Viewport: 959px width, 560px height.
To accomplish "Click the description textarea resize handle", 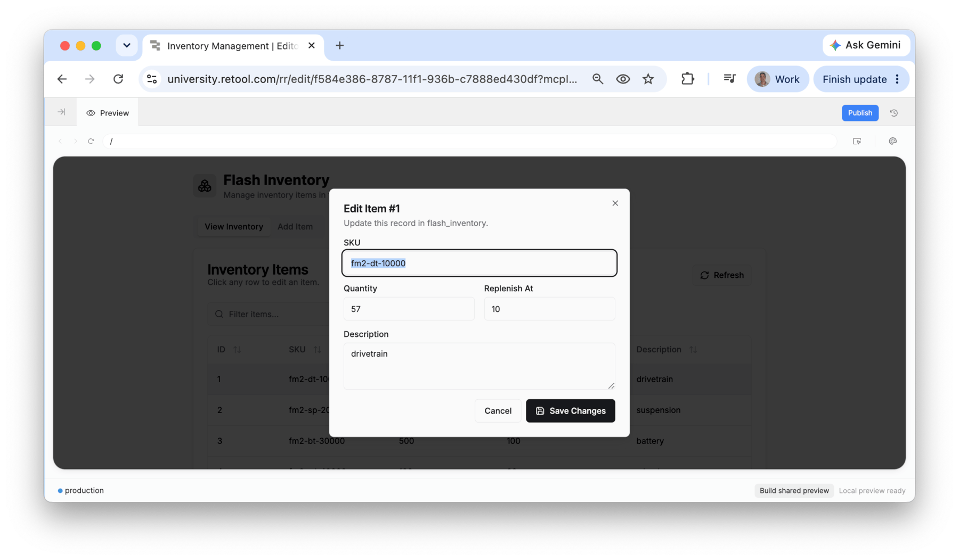I will [611, 385].
